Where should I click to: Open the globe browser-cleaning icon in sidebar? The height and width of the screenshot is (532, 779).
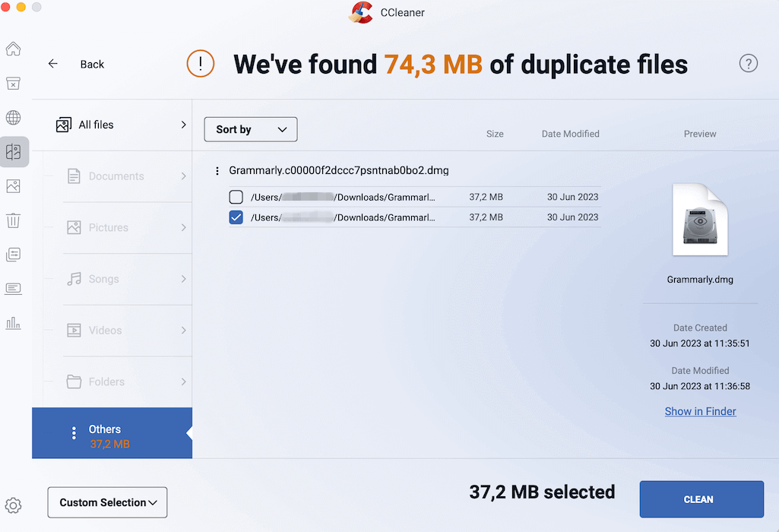point(13,117)
